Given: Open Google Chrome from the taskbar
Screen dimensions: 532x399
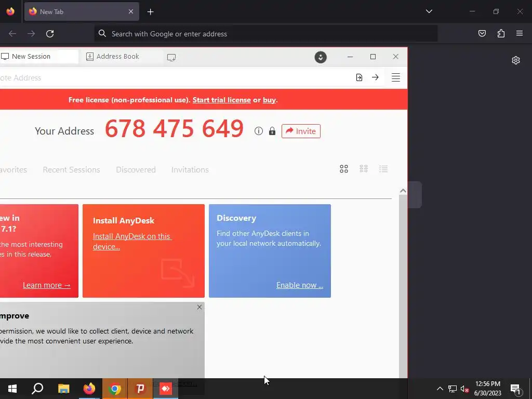Looking at the screenshot, I should pyautogui.click(x=115, y=389).
